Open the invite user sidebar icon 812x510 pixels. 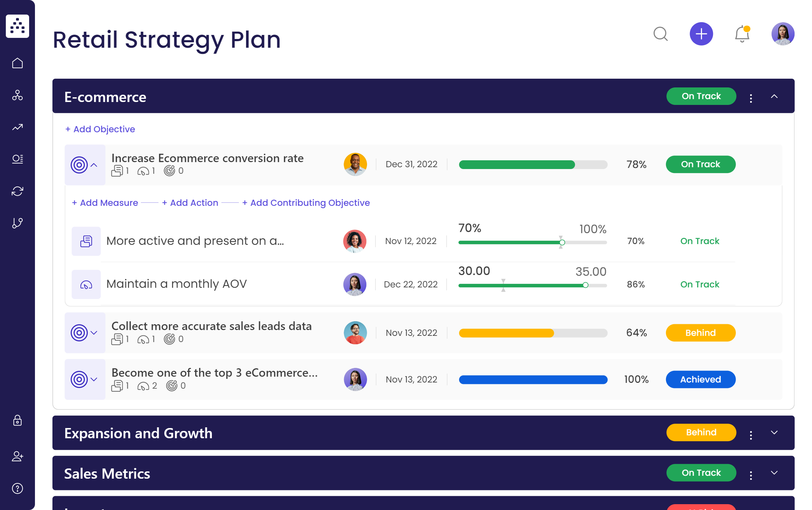(17, 456)
